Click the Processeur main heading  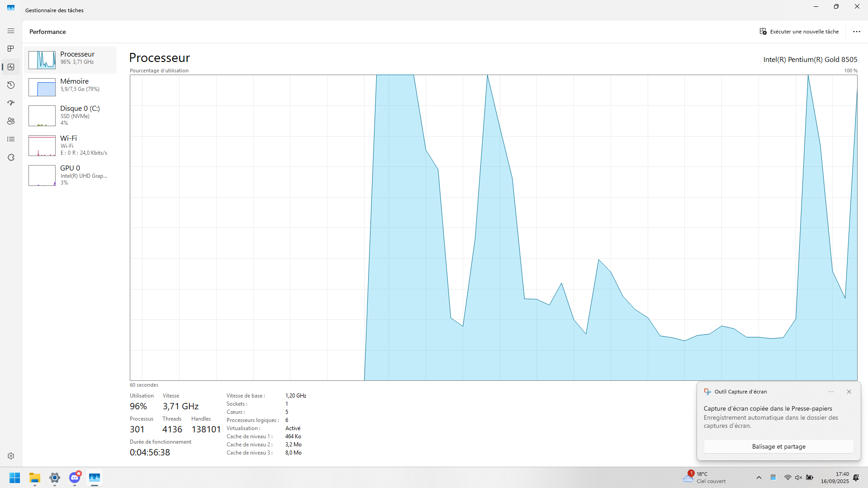pos(160,58)
